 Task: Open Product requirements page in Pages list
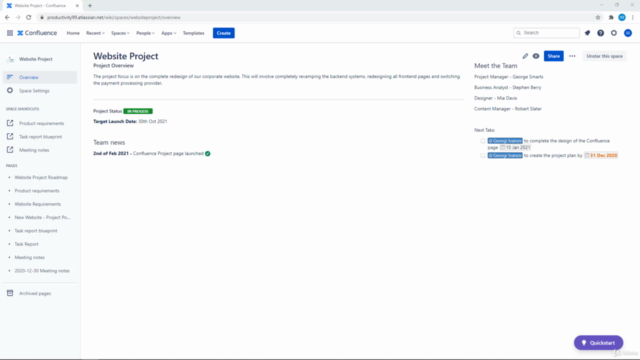click(x=37, y=191)
